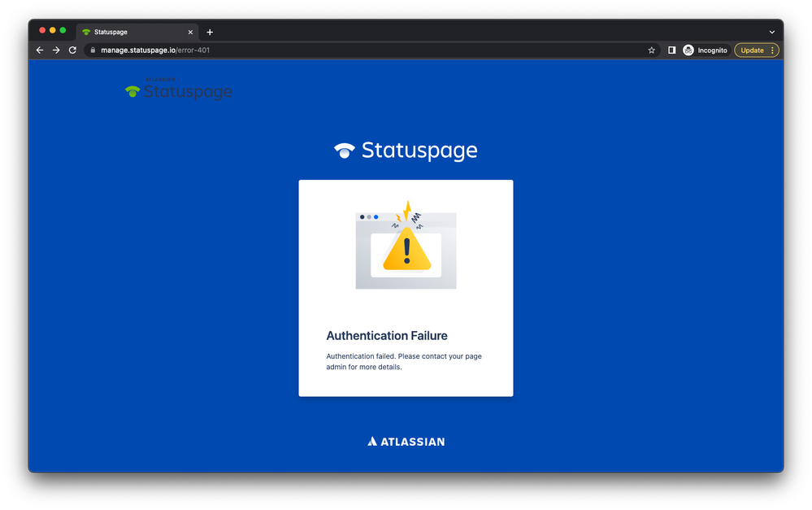
Task: Open the browser side panel icon
Action: (x=671, y=50)
